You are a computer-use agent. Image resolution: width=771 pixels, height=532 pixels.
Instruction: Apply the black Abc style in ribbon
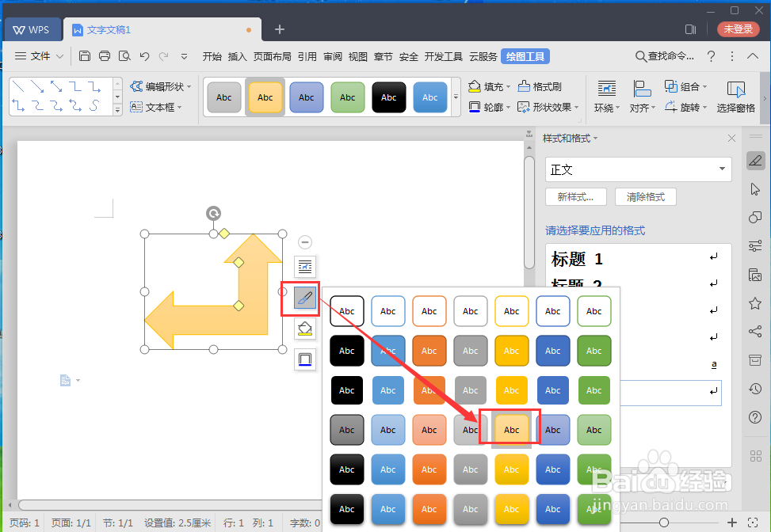pyautogui.click(x=388, y=97)
